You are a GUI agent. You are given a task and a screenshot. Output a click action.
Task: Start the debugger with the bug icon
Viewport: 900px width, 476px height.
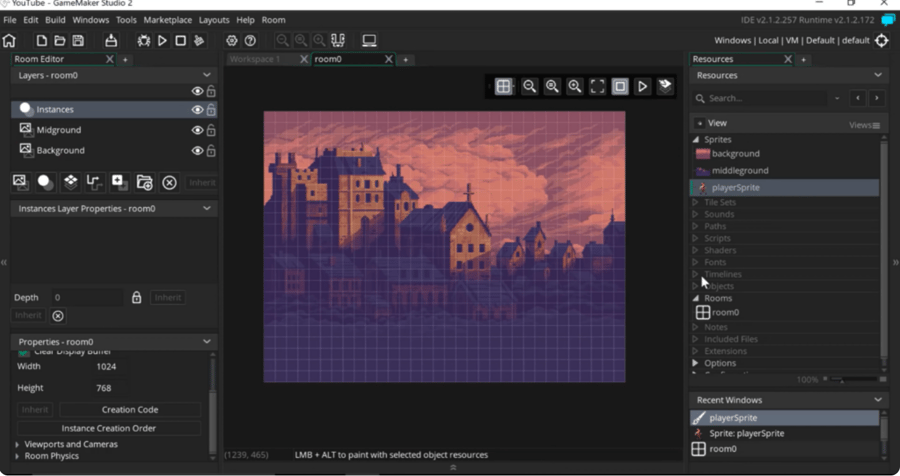coord(143,41)
